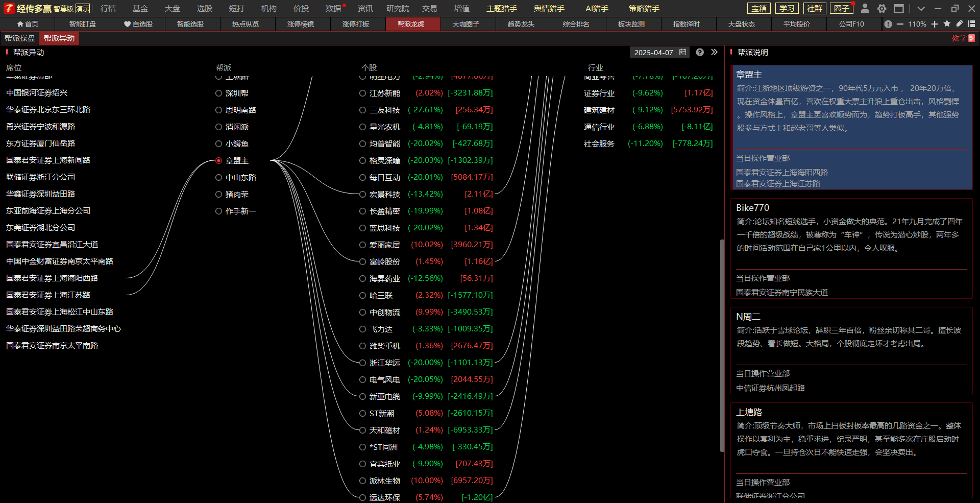Collapse the panel with double-arrow icon
The height and width of the screenshot is (503, 980).
(714, 52)
